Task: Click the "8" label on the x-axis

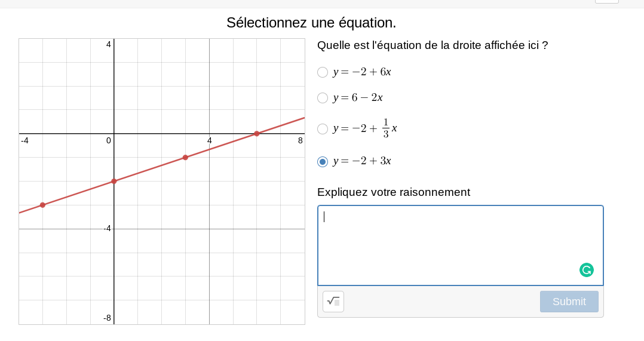Action: [300, 141]
